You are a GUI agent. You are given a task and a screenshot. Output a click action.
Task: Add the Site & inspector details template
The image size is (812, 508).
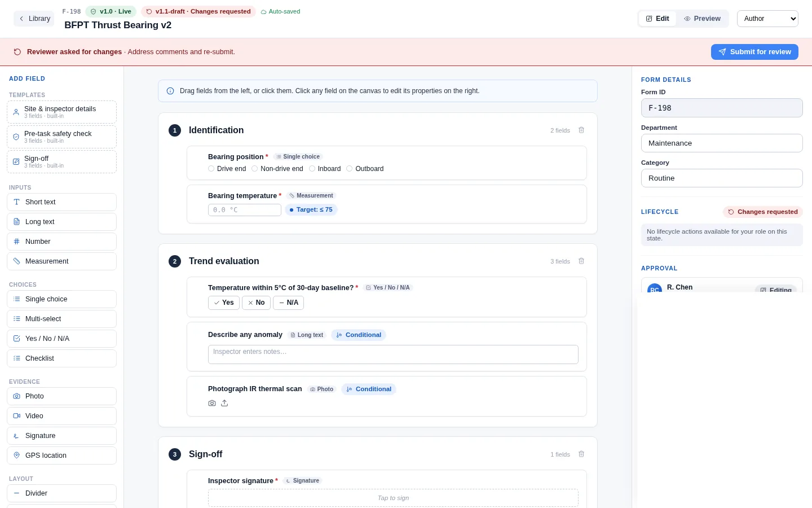click(62, 112)
